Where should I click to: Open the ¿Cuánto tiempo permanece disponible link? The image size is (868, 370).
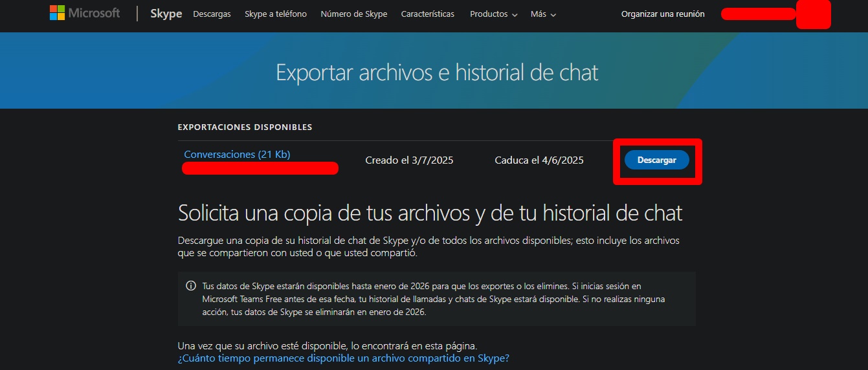click(344, 358)
